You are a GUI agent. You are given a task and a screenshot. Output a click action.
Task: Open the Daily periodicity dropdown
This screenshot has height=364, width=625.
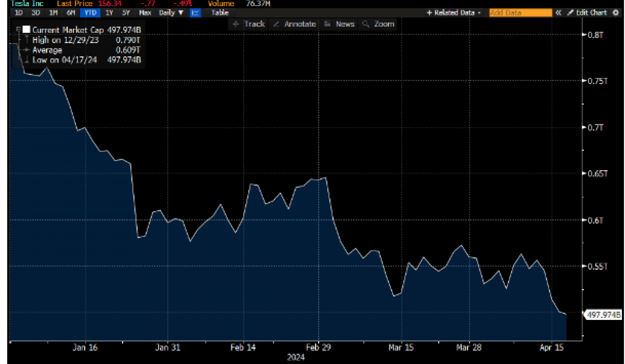171,13
